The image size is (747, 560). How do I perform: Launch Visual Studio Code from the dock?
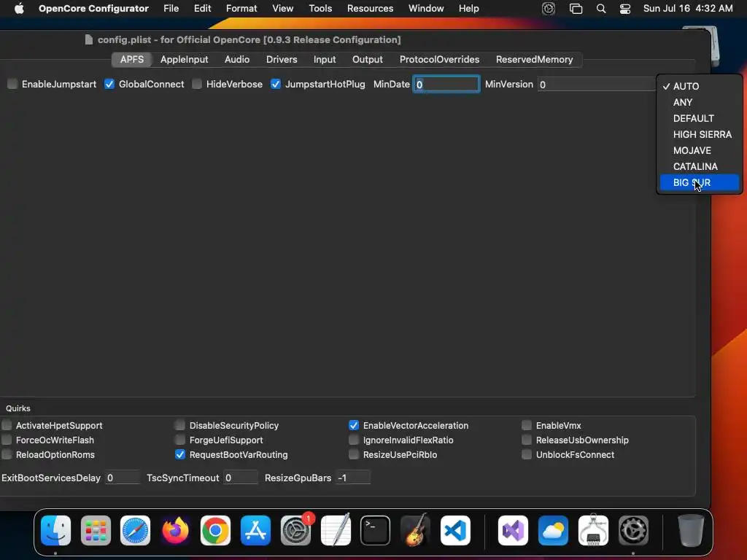tap(455, 530)
